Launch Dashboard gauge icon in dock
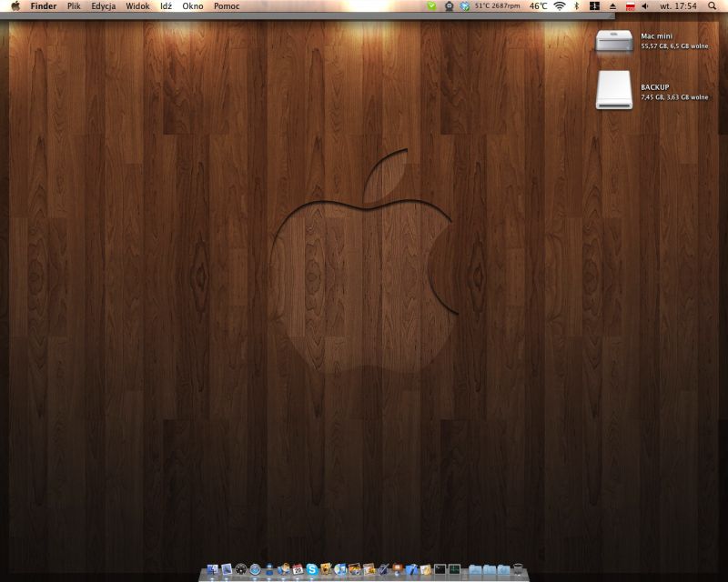 240,569
